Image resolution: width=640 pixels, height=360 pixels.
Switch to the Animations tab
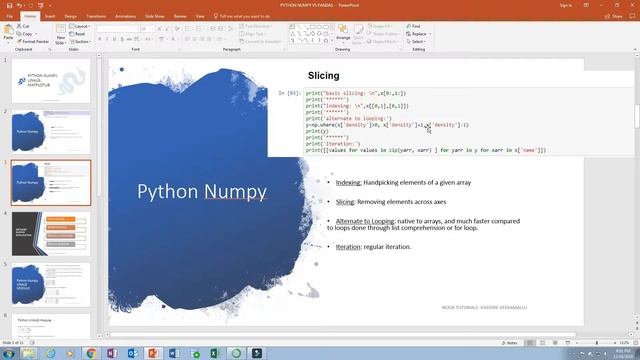(x=125, y=16)
